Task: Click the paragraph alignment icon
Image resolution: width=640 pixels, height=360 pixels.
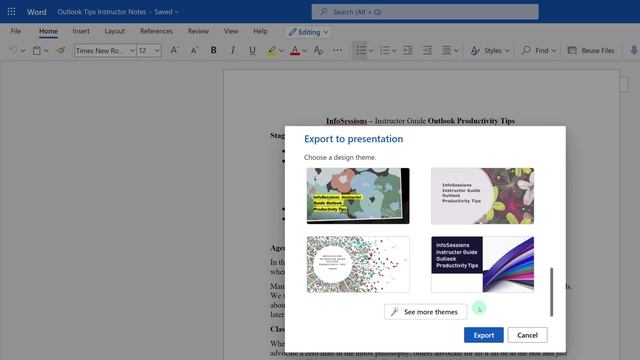Action: (x=447, y=50)
